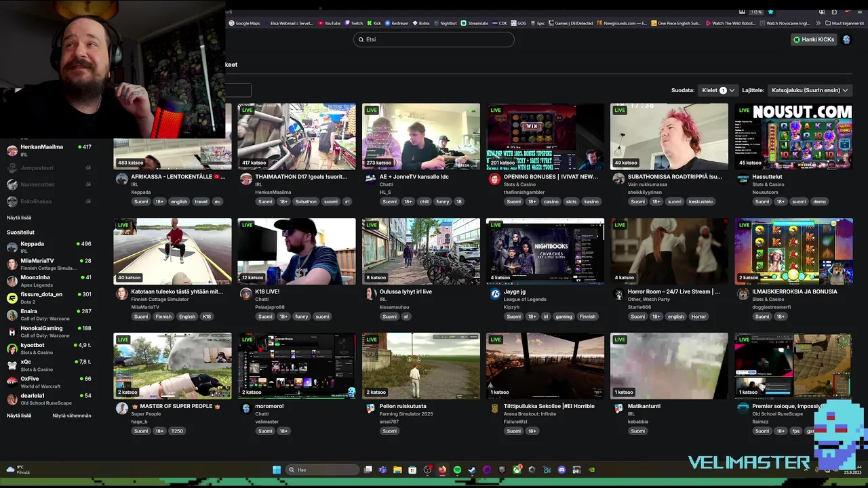Viewport: 868px width, 488px height.
Task: Click the Horror tag on Horror Room stream
Action: click(698, 317)
